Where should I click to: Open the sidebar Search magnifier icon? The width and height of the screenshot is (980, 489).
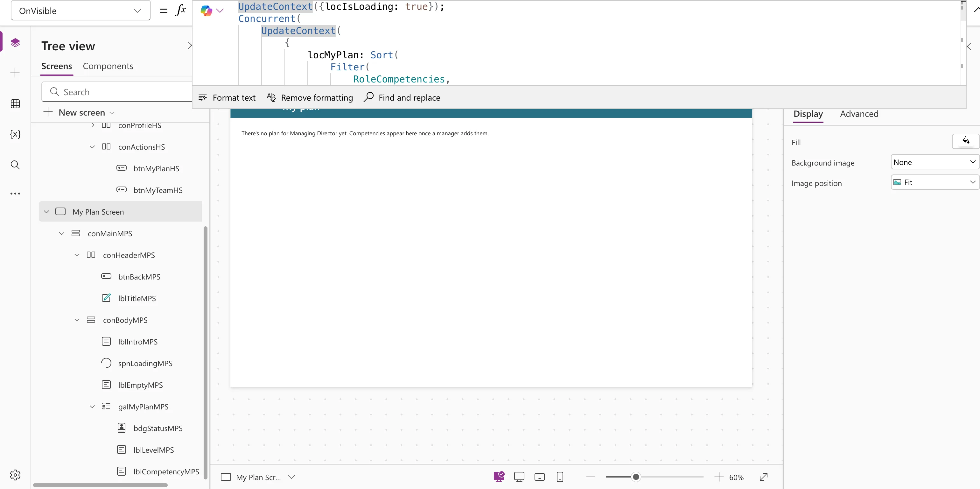click(15, 165)
